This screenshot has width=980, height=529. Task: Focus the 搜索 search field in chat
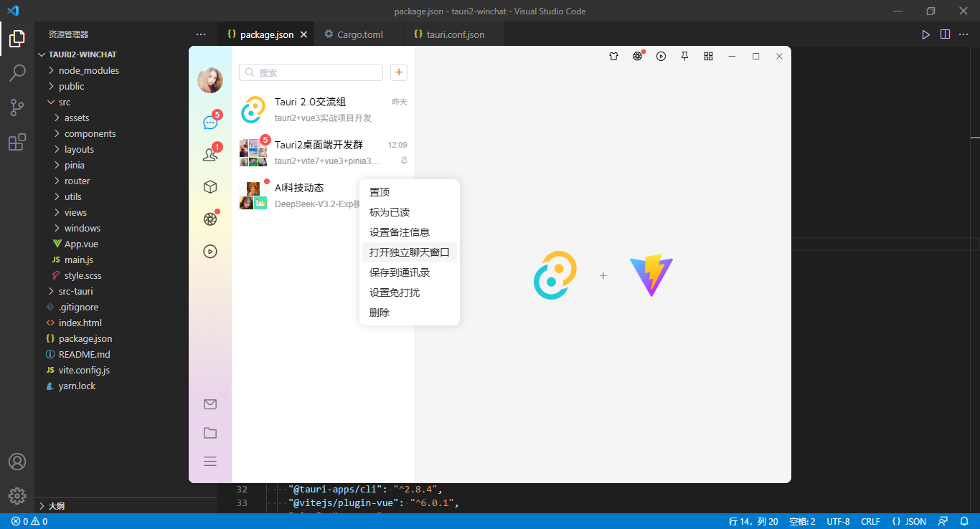[311, 72]
